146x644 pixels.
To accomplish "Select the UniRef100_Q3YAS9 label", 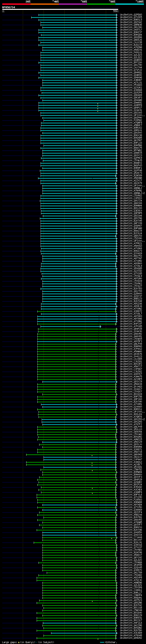I will point(131,254).
